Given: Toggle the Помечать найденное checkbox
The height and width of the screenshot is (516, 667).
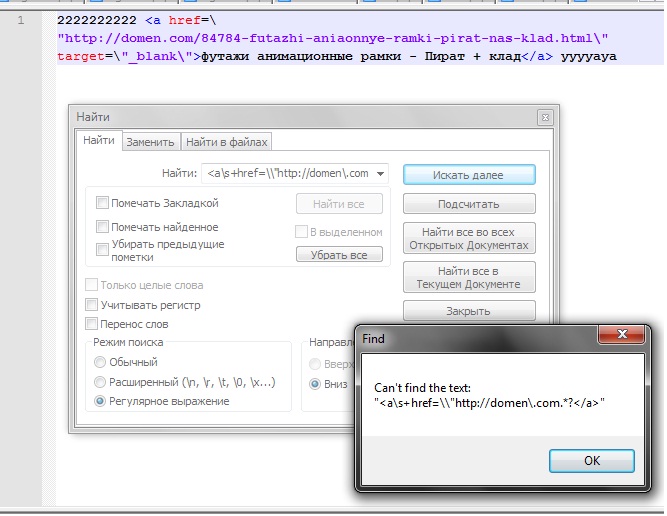Looking at the screenshot, I should point(102,227).
